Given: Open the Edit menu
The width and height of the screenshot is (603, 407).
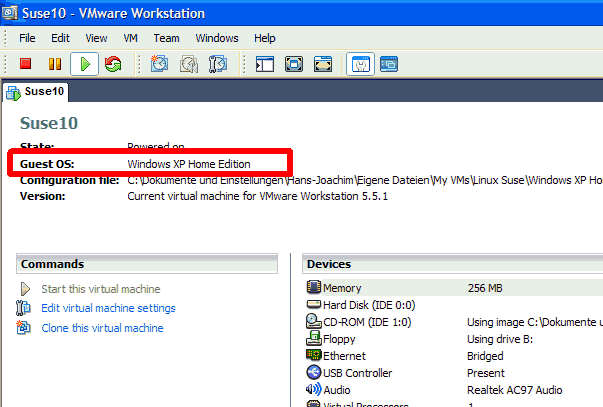Looking at the screenshot, I should coord(60,38).
